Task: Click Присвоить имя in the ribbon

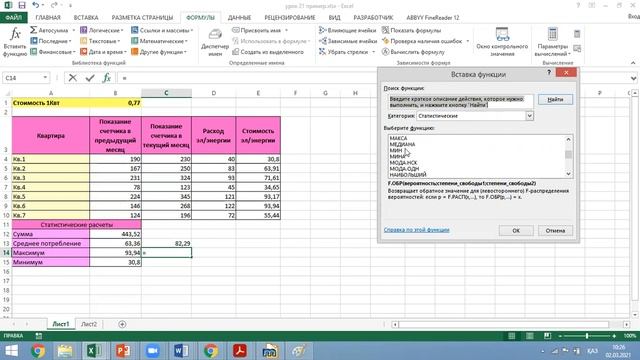Action: 257,30
